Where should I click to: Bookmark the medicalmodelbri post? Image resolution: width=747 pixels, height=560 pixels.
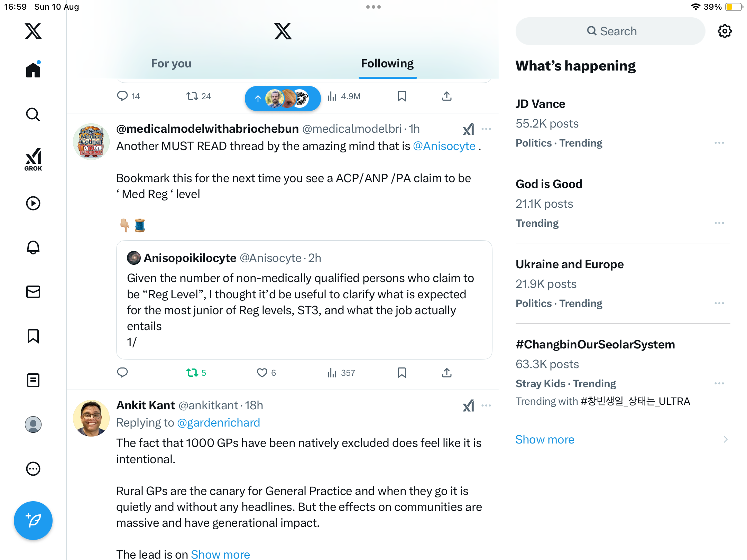tap(402, 373)
